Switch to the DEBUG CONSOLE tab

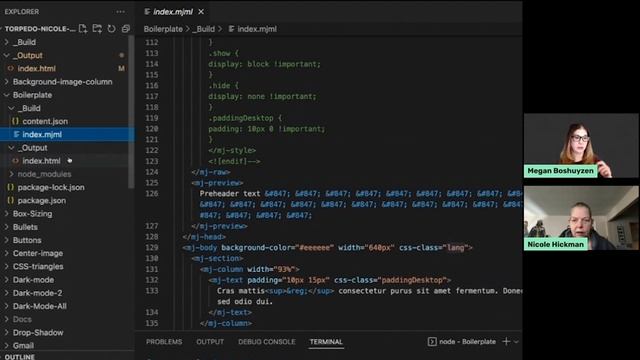pos(267,342)
